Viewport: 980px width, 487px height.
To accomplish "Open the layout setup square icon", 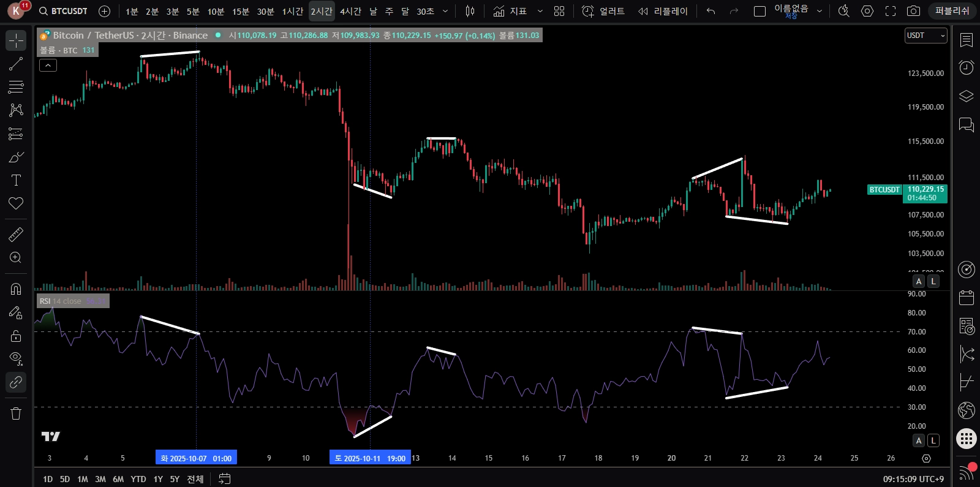I will 759,11.
